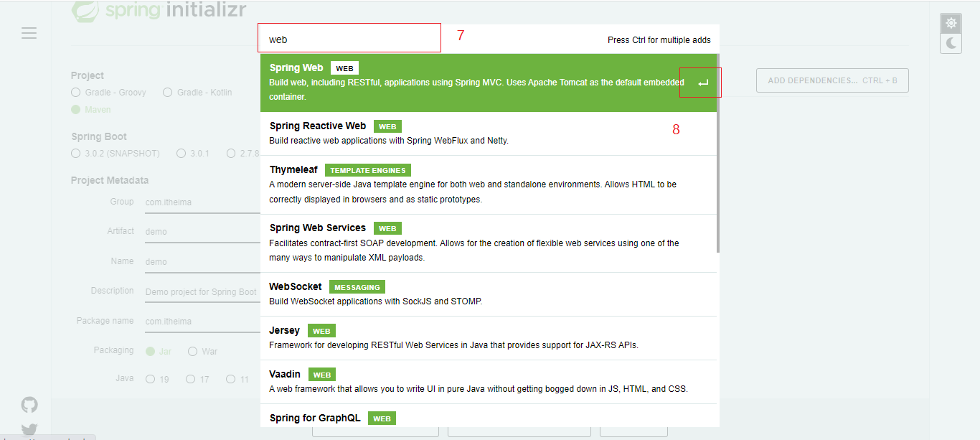Open the GitHub icon link
The height and width of the screenshot is (440, 980).
point(29,405)
